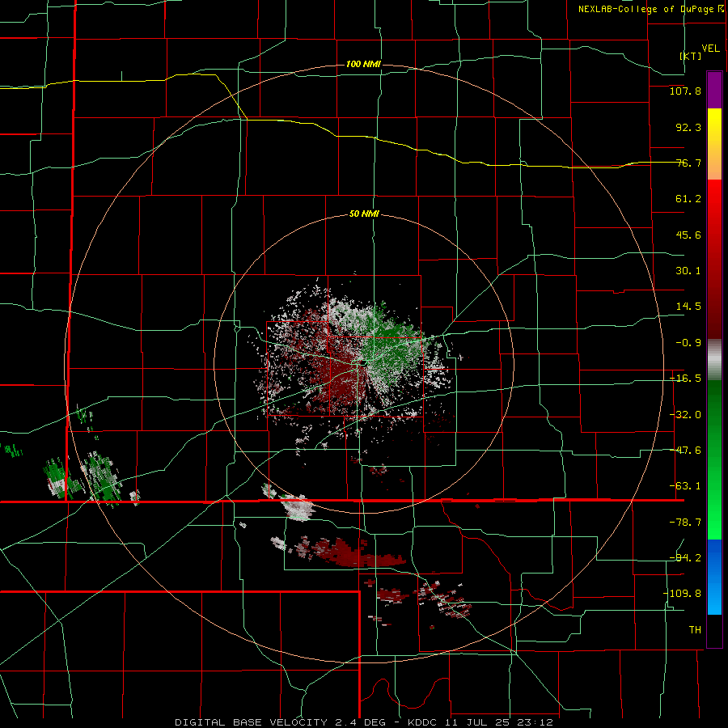Select the -78.7 scale value
728x728 pixels.
pyautogui.click(x=685, y=523)
